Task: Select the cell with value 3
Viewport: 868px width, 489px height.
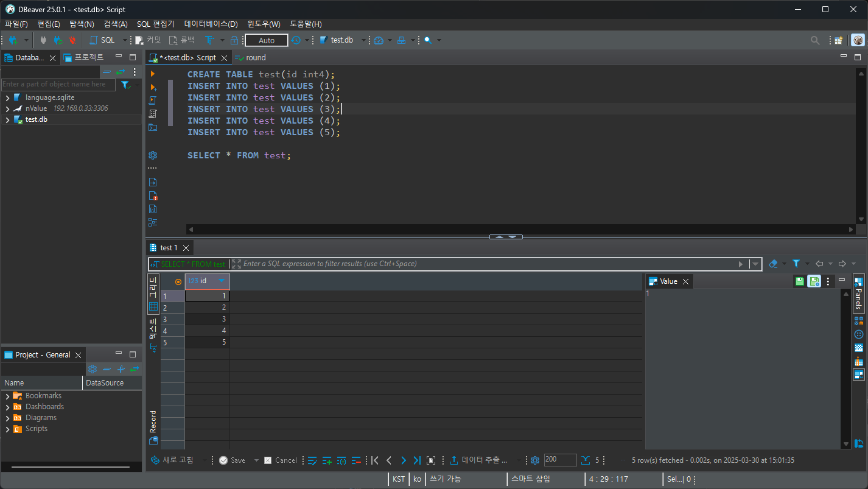Action: [207, 319]
